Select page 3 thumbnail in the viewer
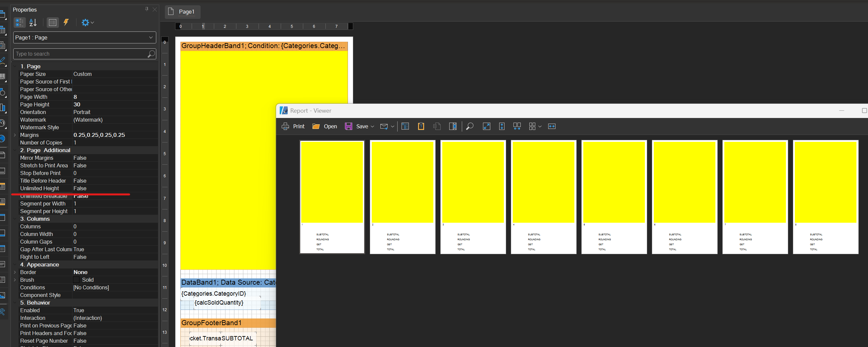Image resolution: width=868 pixels, height=347 pixels. pos(473,197)
